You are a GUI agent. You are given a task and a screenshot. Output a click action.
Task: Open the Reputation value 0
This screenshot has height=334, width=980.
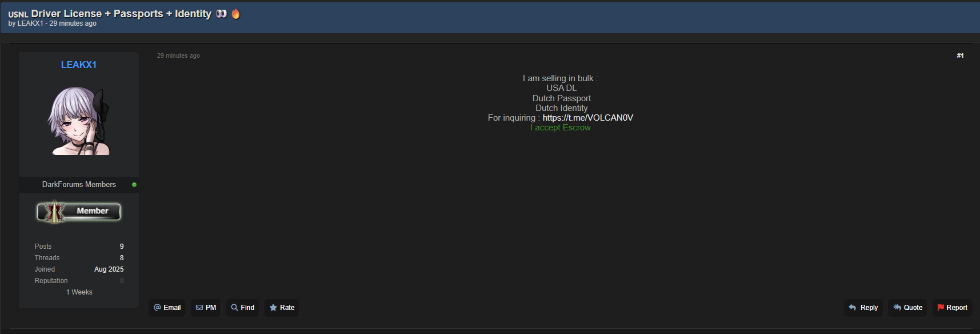click(x=122, y=281)
